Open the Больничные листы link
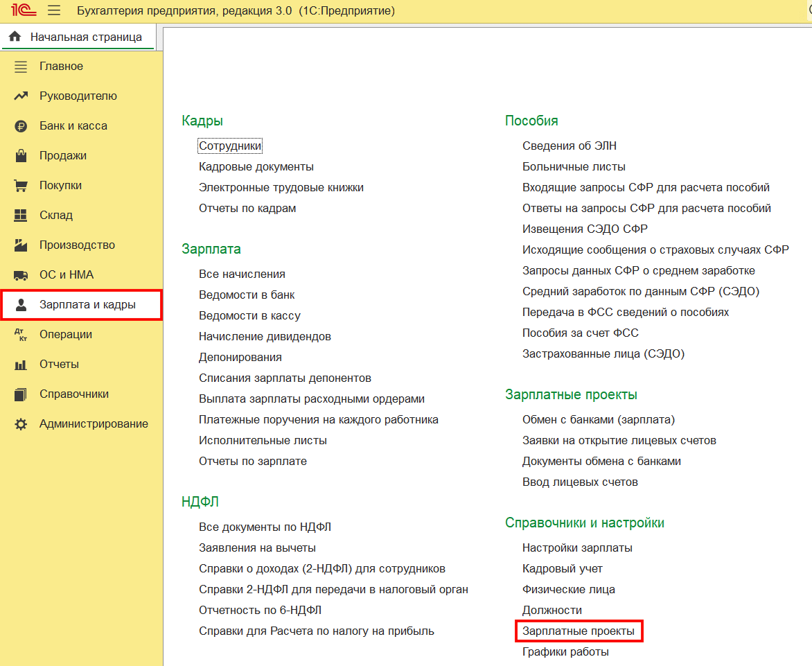Image resolution: width=812 pixels, height=666 pixels. click(x=574, y=167)
